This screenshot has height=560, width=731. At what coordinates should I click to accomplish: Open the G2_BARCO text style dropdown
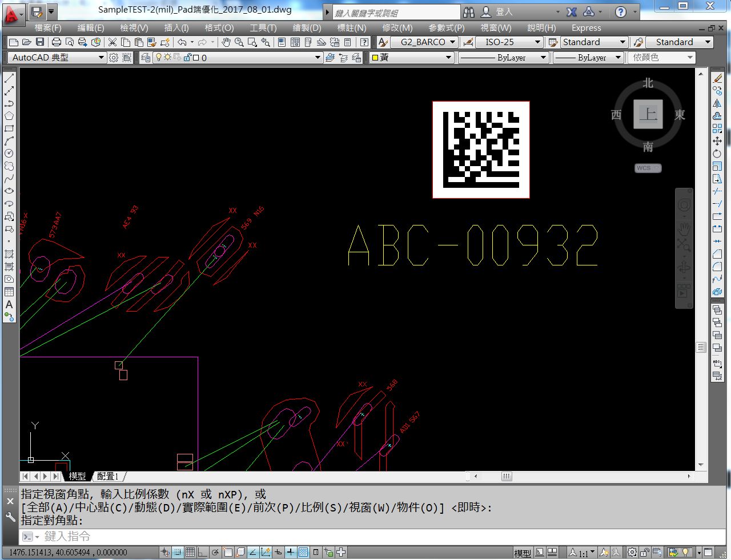coord(424,42)
